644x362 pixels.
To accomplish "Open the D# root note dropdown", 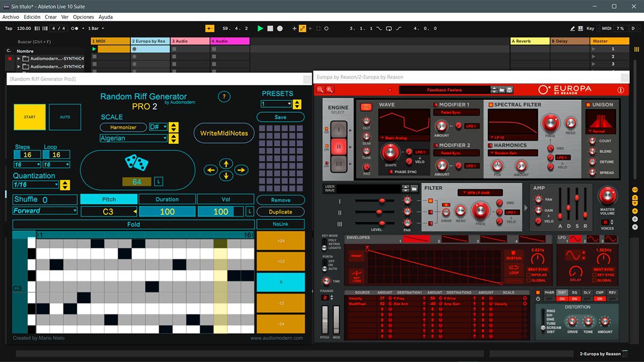I will click(158, 127).
